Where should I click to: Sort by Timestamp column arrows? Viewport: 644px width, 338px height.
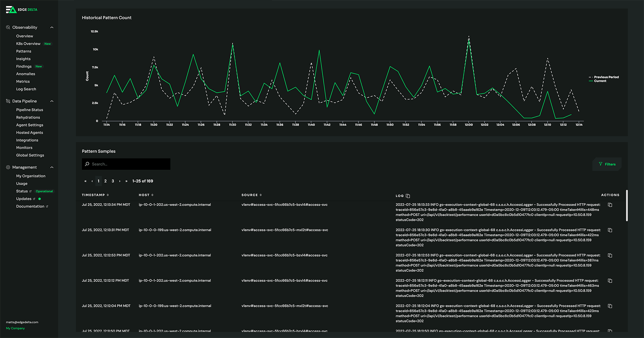[108, 195]
